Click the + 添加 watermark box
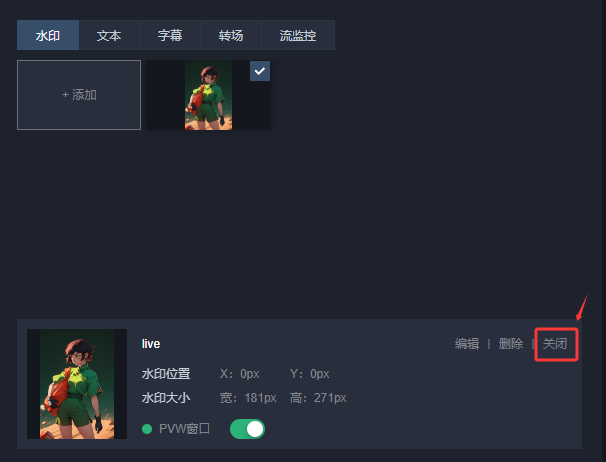Screen dimensions: 606x462 [x=79, y=95]
